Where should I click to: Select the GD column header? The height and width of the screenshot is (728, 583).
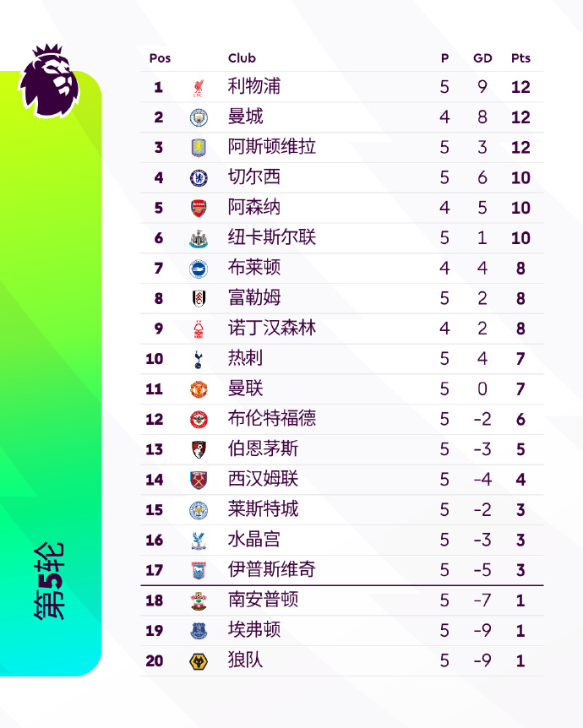482,58
